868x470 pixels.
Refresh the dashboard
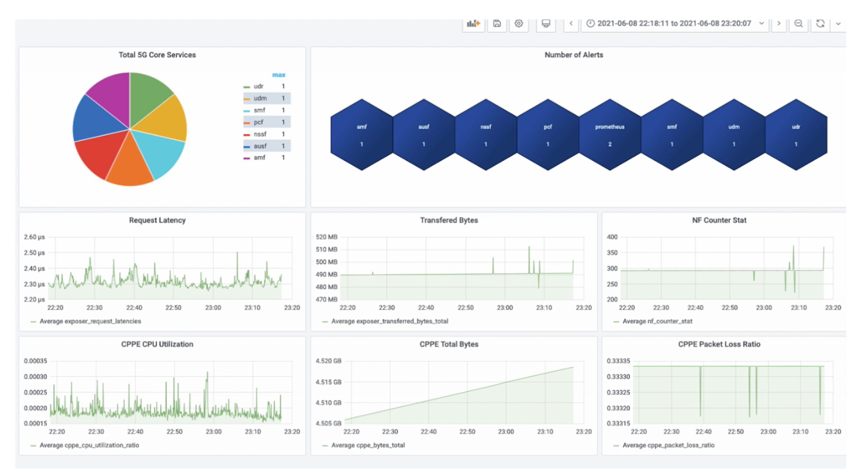click(x=820, y=24)
